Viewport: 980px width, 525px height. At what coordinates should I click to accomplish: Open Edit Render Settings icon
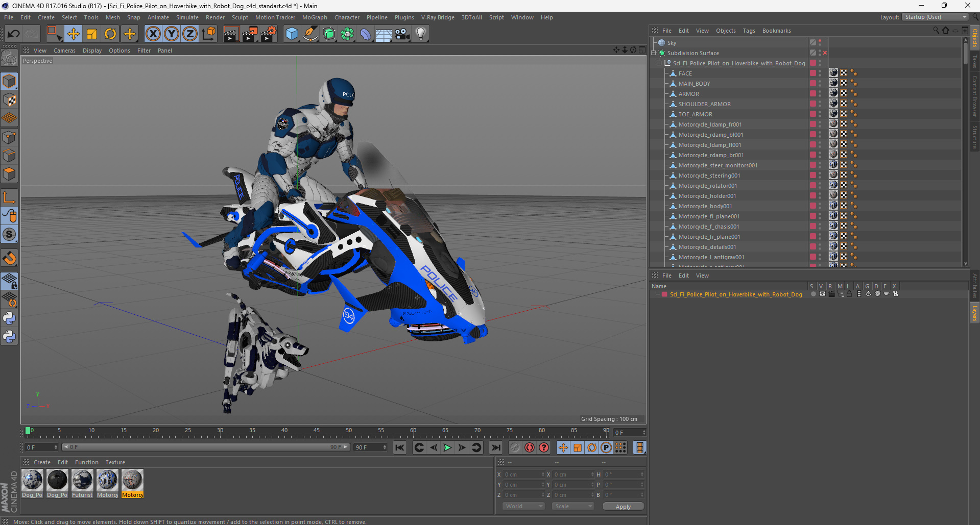pyautogui.click(x=268, y=34)
